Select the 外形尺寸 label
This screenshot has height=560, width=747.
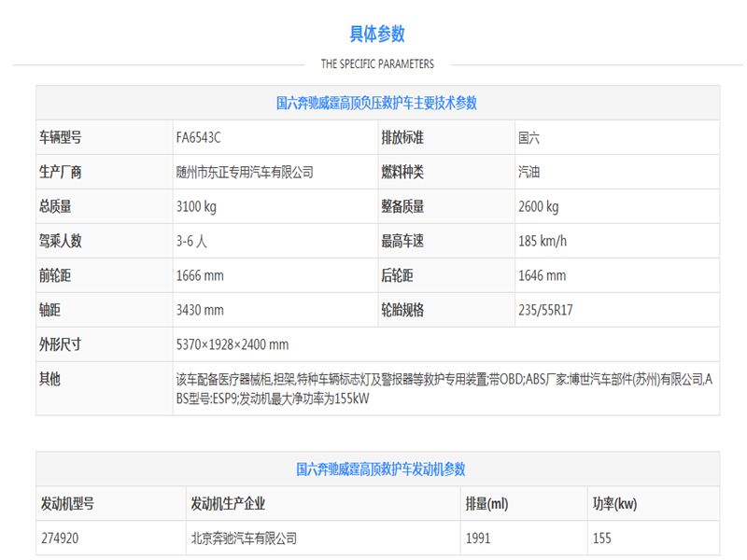click(x=61, y=344)
